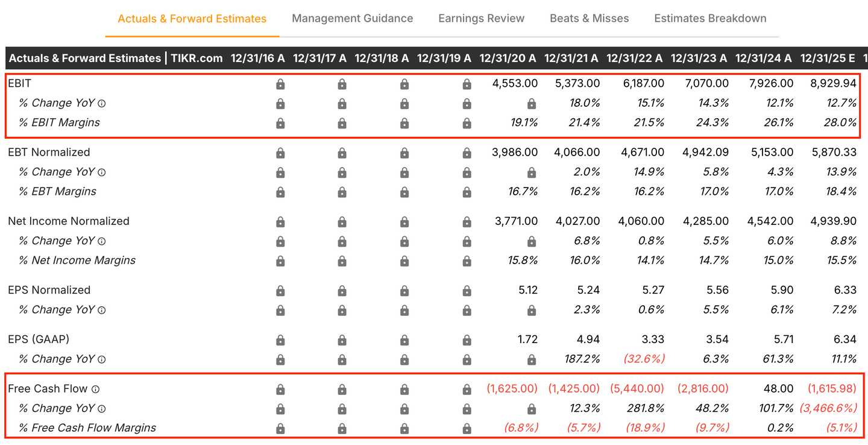This screenshot has width=868, height=445.
Task: Click lock icon in EBIT % Change YoY 12/31/20
Action: (x=531, y=104)
